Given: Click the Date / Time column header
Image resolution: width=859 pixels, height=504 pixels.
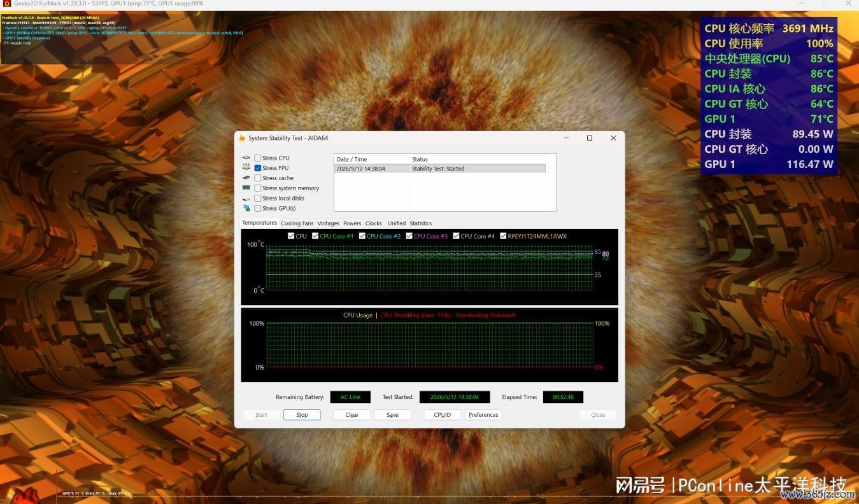Looking at the screenshot, I should [x=372, y=159].
